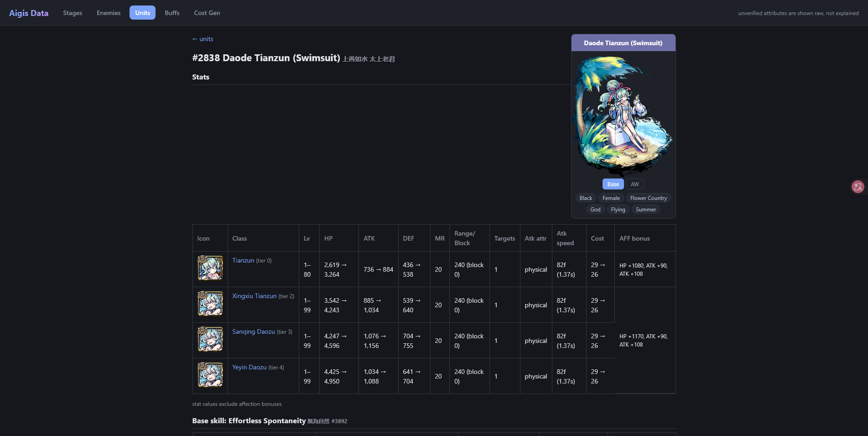Click the MR column header
Image resolution: width=868 pixels, height=436 pixels.
click(x=440, y=238)
